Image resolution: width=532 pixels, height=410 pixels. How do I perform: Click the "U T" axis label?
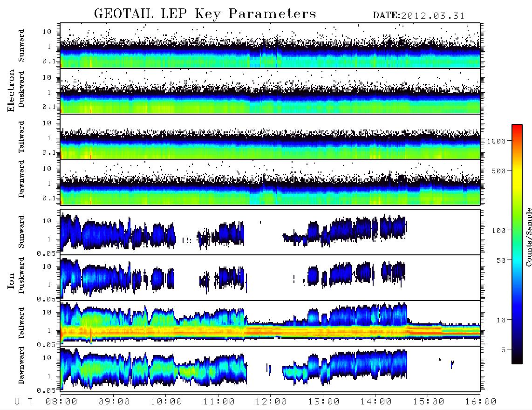click(23, 402)
